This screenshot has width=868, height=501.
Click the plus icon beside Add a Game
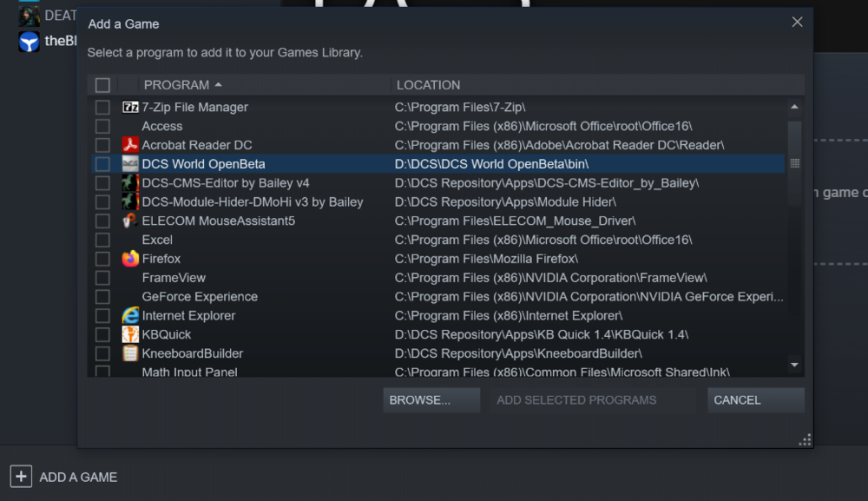(x=21, y=476)
